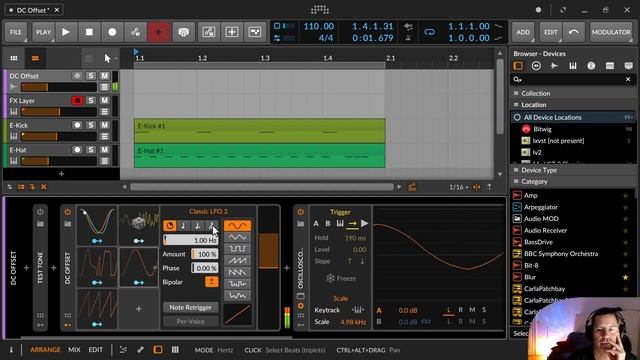The height and width of the screenshot is (360, 640).
Task: Toggle DC Offset device power icon
Action: (x=68, y=212)
